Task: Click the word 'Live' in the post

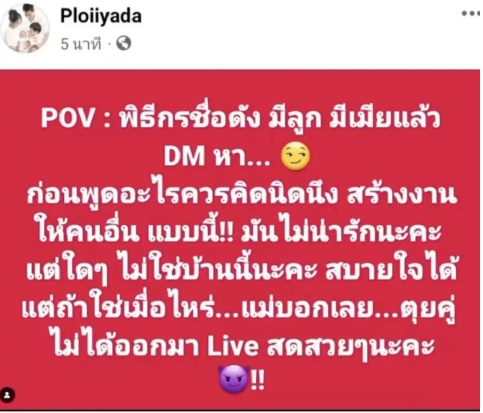Action: (233, 346)
